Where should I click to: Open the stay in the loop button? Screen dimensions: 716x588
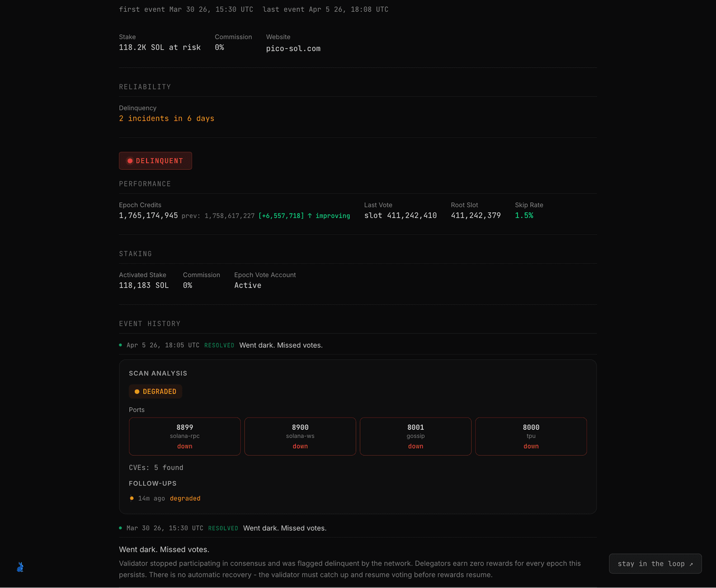655,563
